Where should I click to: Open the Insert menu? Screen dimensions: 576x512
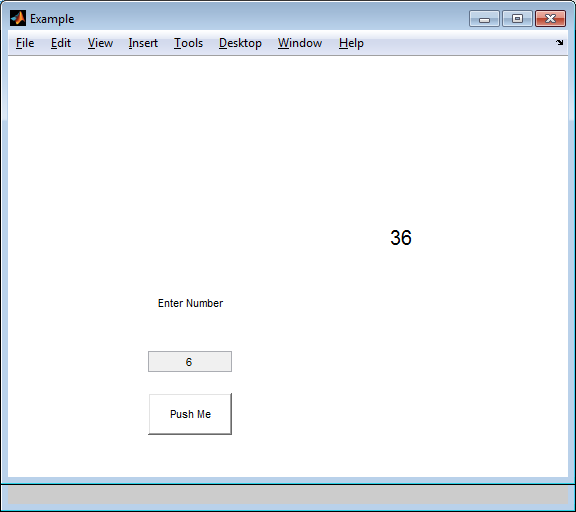(143, 43)
